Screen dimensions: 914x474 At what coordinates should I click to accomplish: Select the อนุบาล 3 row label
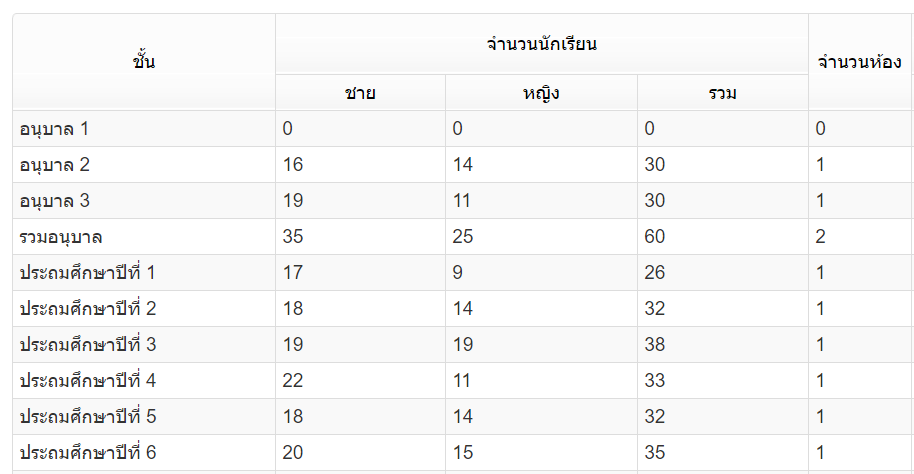tap(69, 201)
